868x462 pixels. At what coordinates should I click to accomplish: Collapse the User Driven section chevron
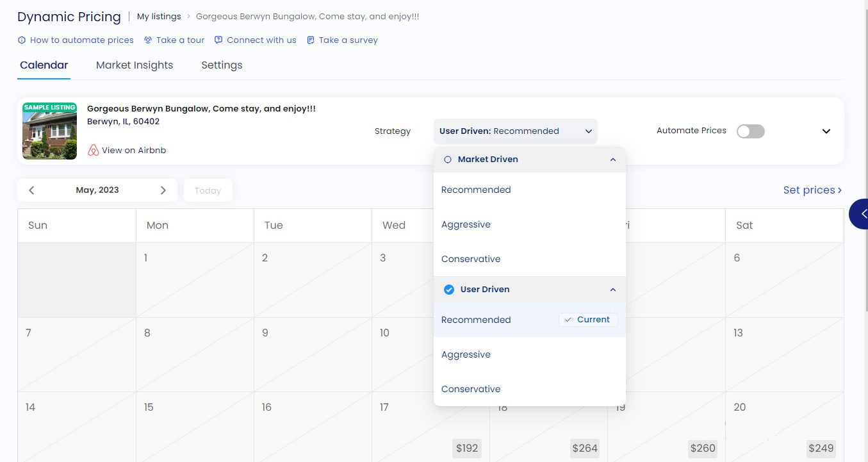click(612, 290)
